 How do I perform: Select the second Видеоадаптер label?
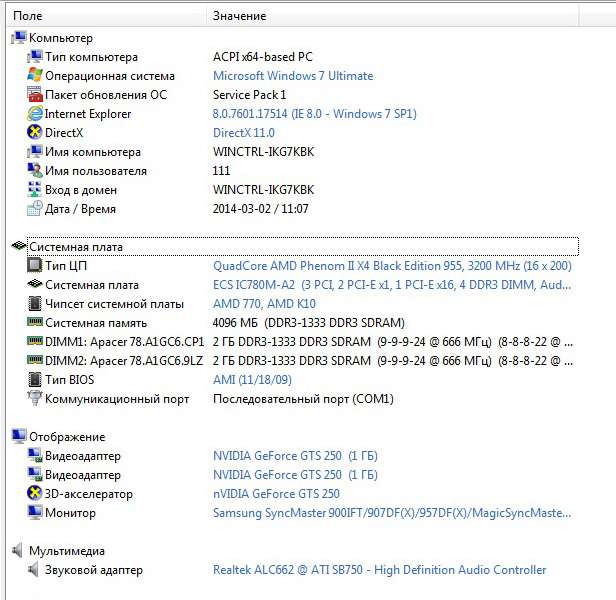click(83, 475)
